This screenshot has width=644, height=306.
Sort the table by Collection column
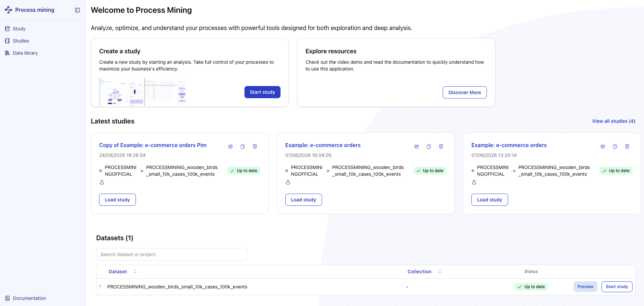(424, 272)
